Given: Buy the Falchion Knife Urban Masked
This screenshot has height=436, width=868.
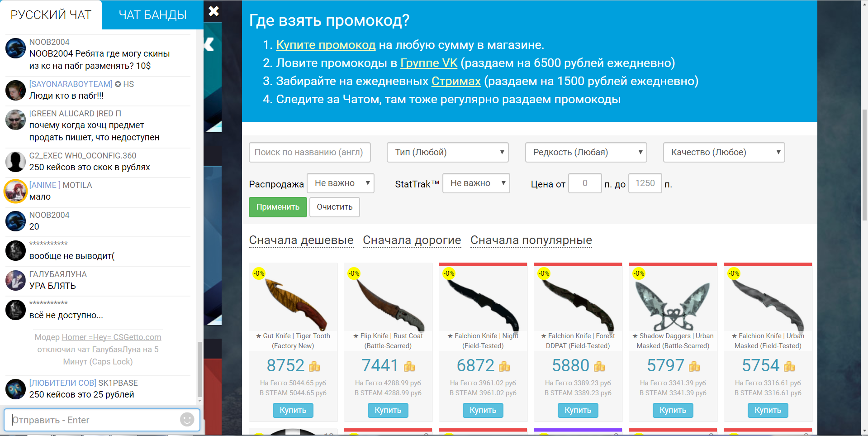Looking at the screenshot, I should click(x=768, y=410).
